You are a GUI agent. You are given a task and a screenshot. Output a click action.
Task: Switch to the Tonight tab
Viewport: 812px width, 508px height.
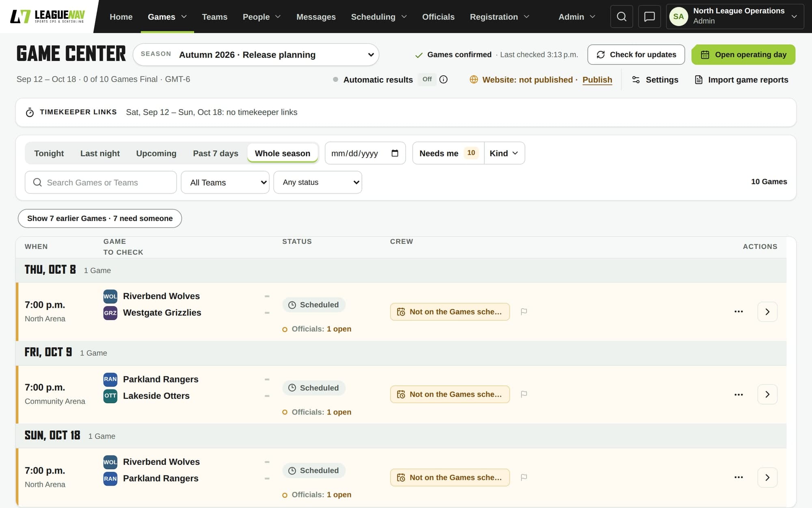click(x=49, y=153)
